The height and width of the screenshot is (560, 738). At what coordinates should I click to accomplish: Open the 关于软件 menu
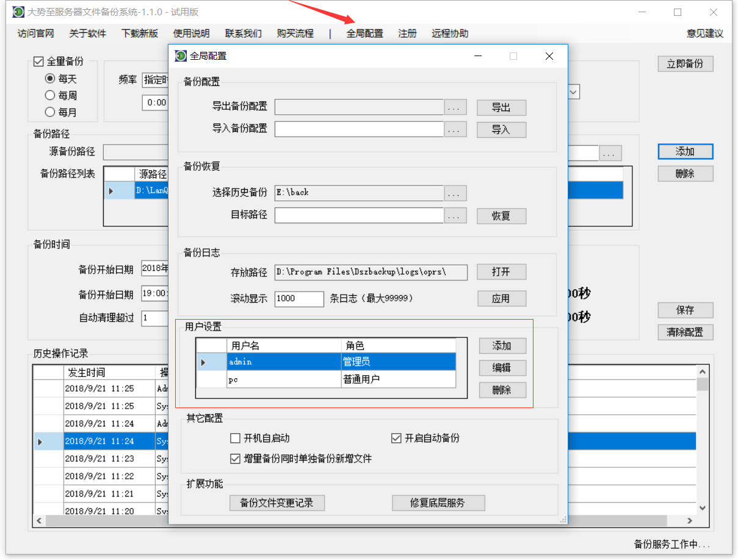point(87,34)
